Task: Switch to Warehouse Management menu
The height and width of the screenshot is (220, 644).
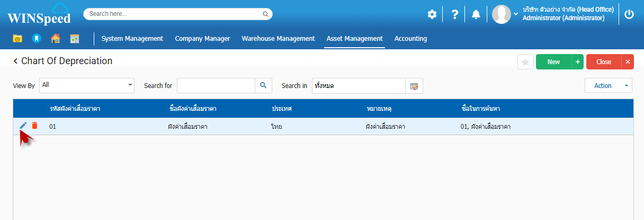Action: pyautogui.click(x=278, y=39)
